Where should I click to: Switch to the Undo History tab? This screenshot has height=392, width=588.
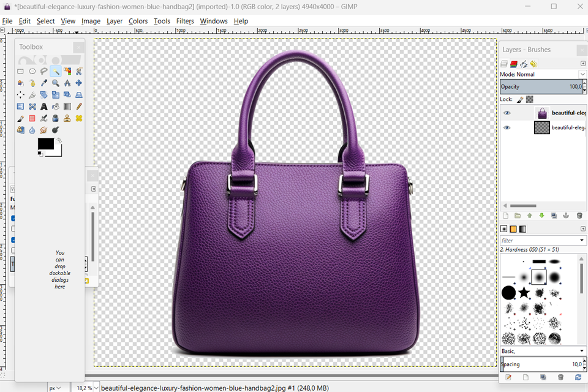[533, 64]
